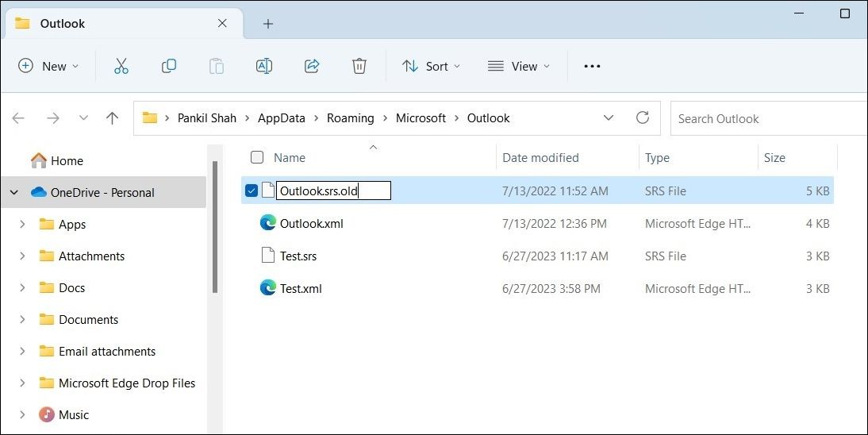Navigate to Pankil Shah in breadcrumb
The height and width of the screenshot is (435, 868).
pyautogui.click(x=207, y=118)
